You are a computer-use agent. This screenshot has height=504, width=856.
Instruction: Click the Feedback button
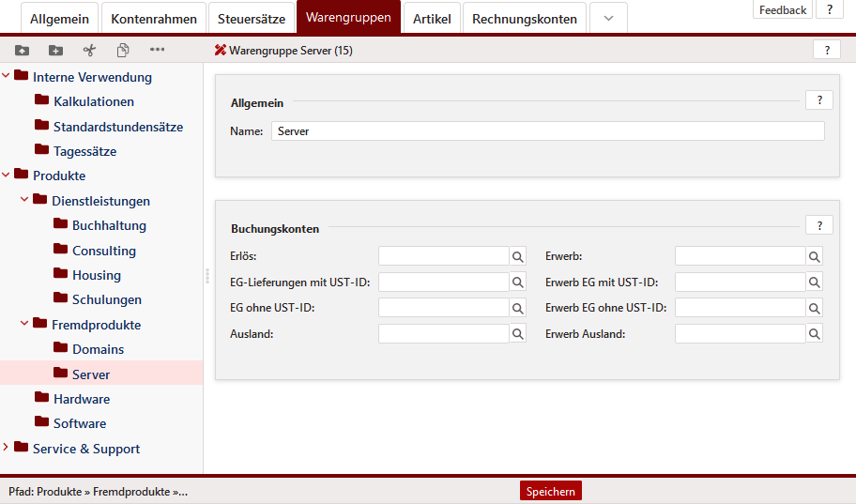783,10
